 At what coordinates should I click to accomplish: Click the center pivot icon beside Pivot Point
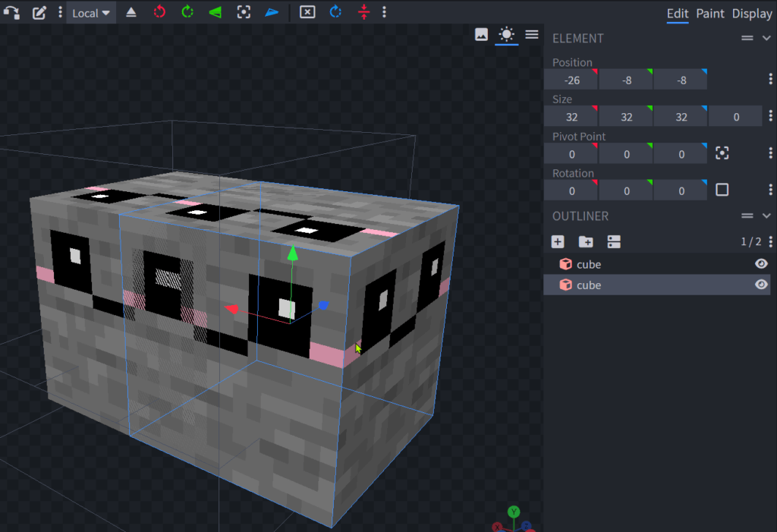click(x=722, y=153)
